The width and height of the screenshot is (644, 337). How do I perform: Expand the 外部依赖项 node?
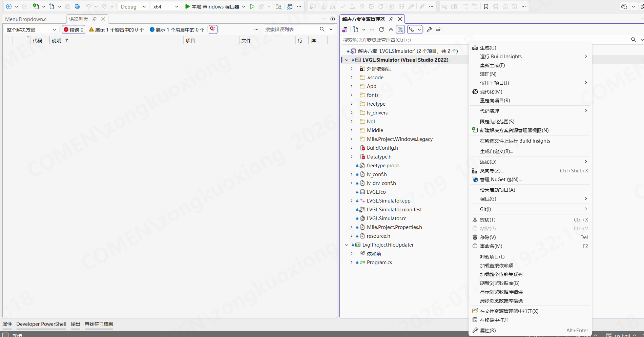pyautogui.click(x=352, y=69)
